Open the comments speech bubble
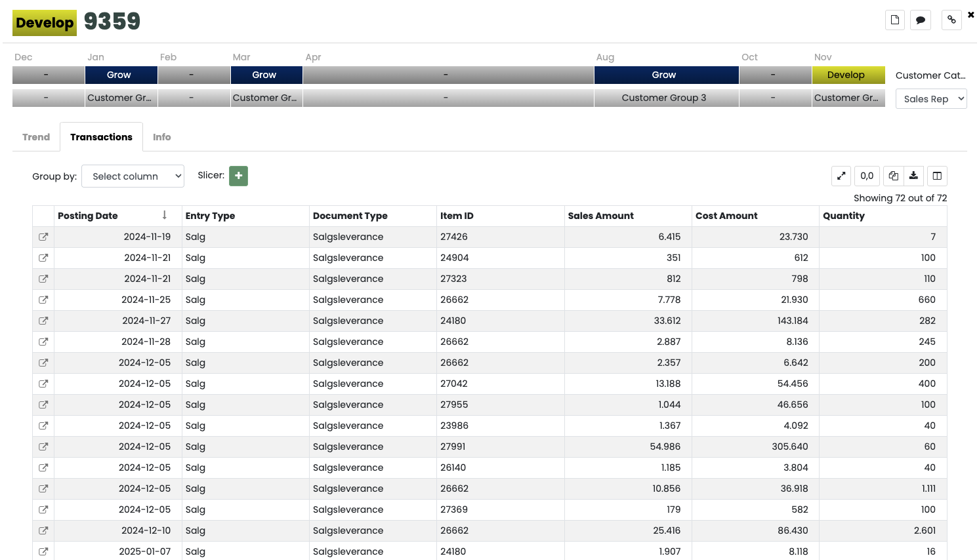This screenshot has width=979, height=560. point(921,20)
